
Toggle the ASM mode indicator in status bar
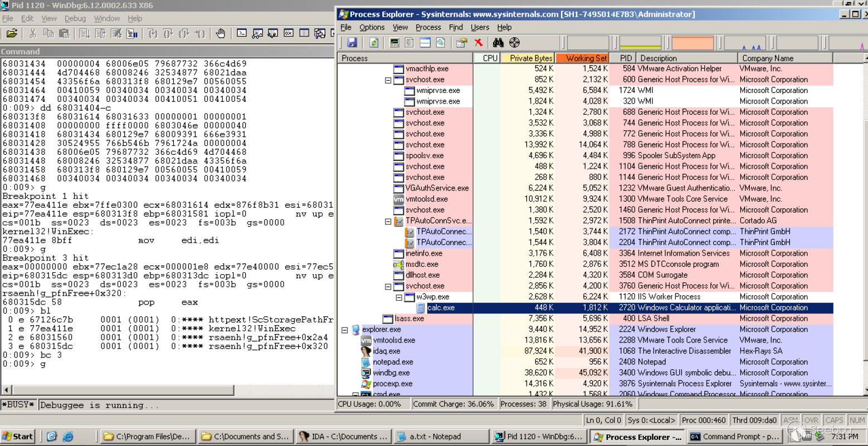(x=790, y=420)
